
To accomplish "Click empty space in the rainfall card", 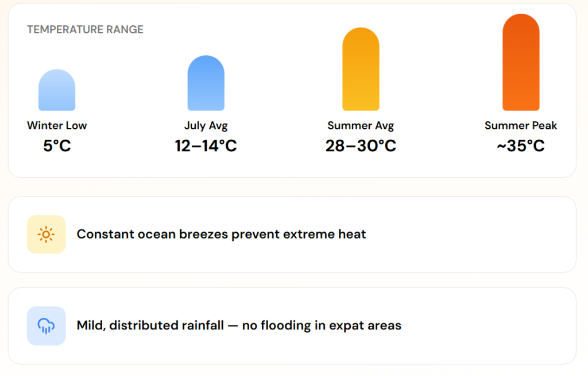I will pyautogui.click(x=488, y=326).
